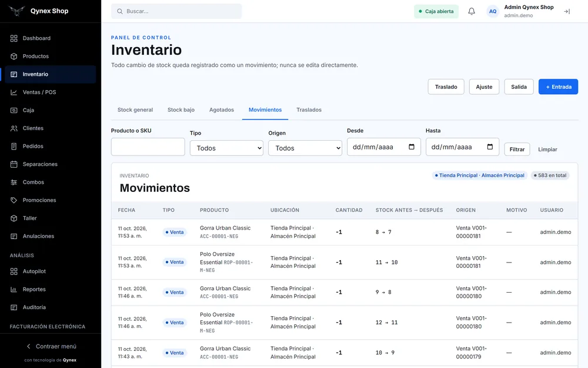Open the Anulaciones icon
The width and height of the screenshot is (588, 368).
[x=14, y=236]
